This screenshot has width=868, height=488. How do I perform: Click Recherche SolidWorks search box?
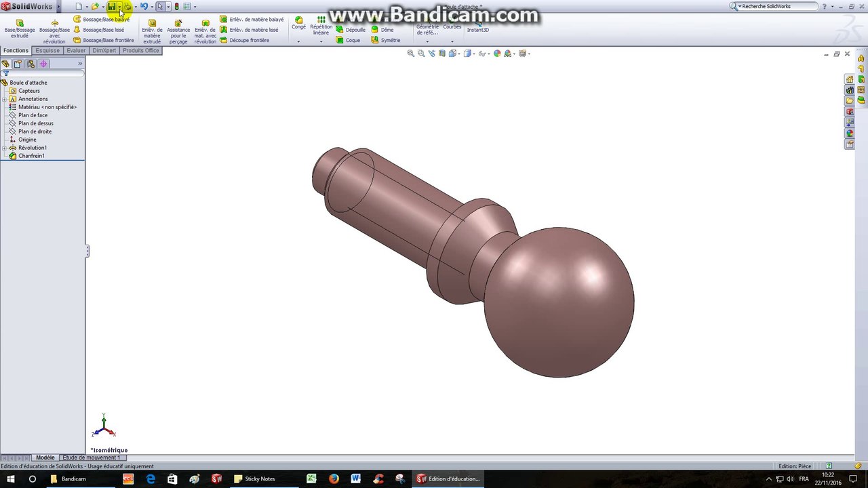click(x=778, y=6)
